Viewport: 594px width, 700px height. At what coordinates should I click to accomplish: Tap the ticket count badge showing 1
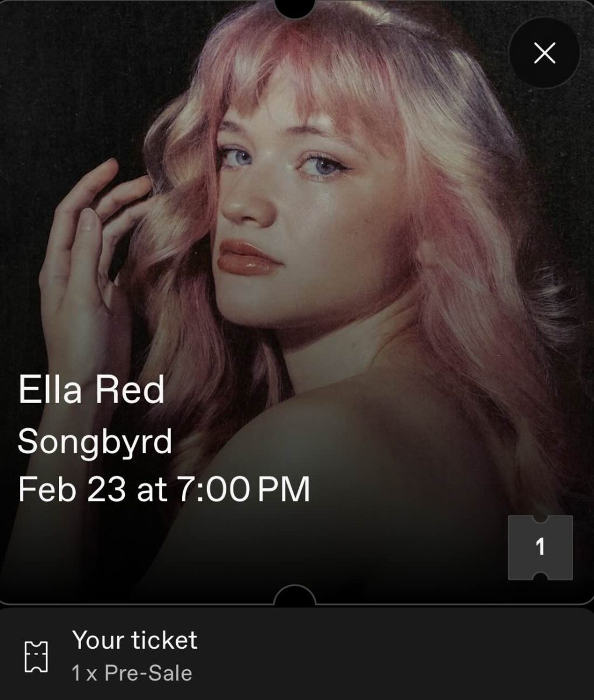click(x=540, y=547)
